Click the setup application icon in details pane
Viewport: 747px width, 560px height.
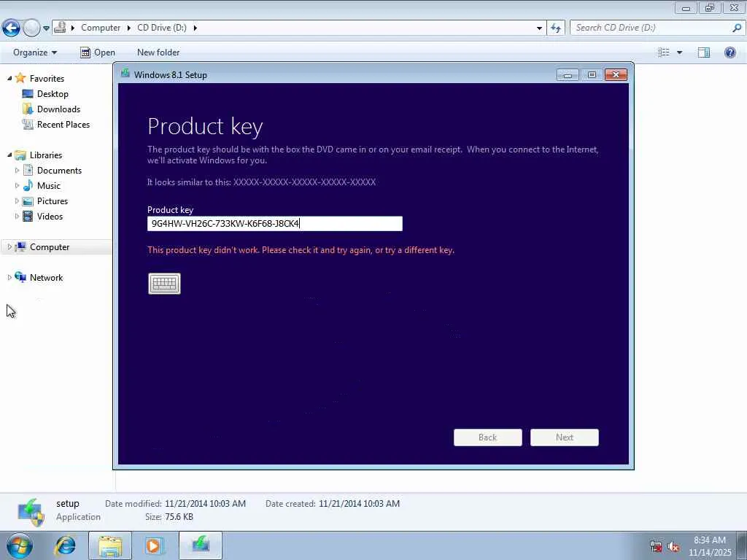tap(31, 512)
